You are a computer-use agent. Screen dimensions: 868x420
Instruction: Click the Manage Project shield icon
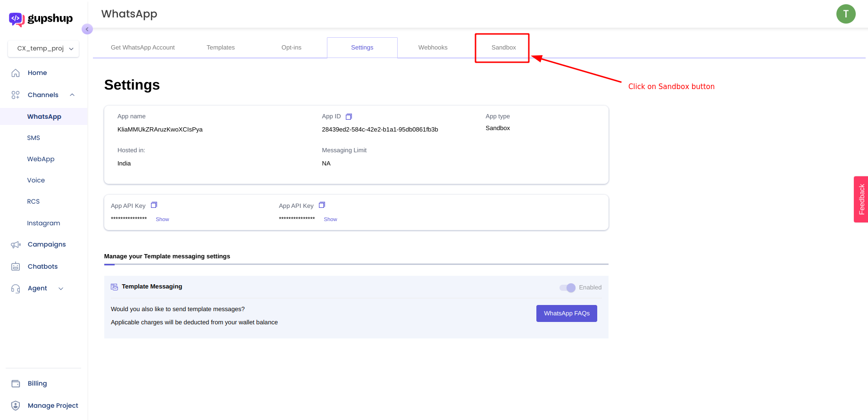click(16, 405)
